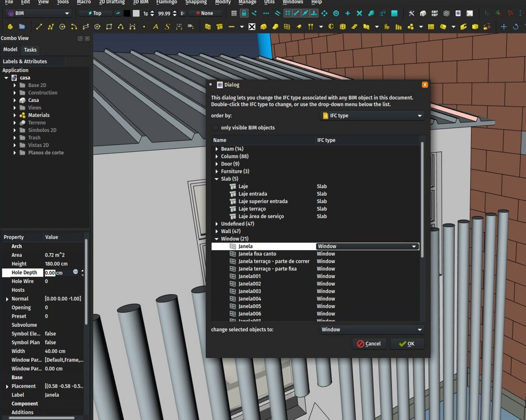Image resolution: width=526 pixels, height=420 pixels.
Task: Select the Draft Line tool
Action: [x=39, y=27]
